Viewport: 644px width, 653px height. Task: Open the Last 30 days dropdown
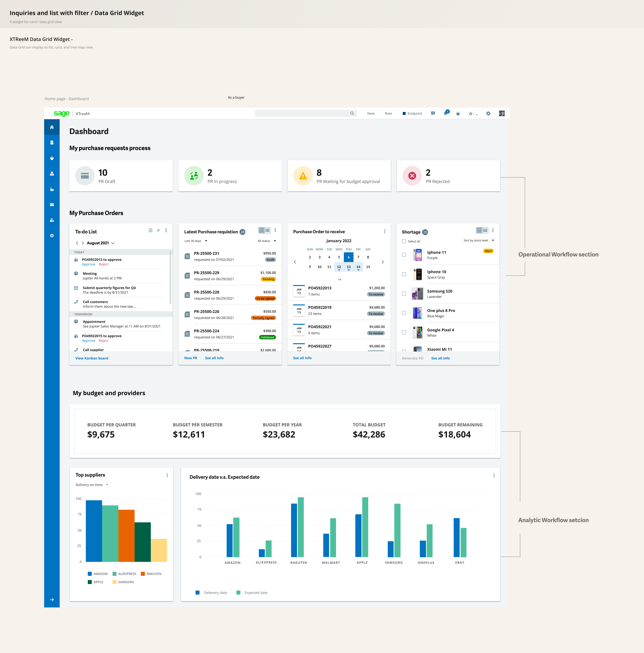click(x=196, y=241)
